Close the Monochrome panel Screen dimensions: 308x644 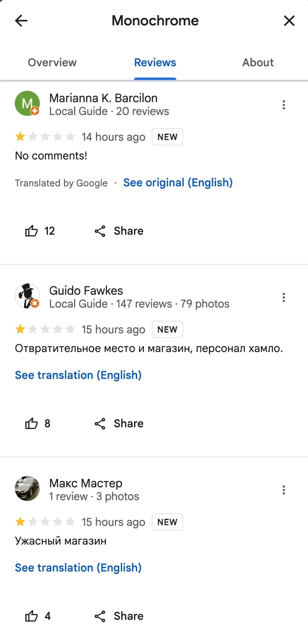pos(289,21)
